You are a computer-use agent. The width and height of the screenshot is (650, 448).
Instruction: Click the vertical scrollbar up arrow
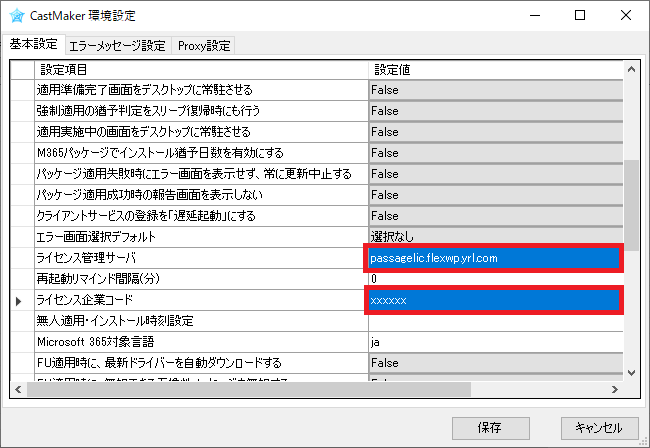pyautogui.click(x=631, y=69)
